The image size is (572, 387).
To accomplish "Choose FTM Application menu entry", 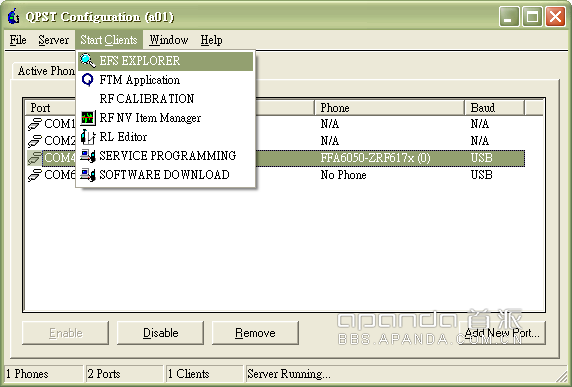I will (x=166, y=80).
